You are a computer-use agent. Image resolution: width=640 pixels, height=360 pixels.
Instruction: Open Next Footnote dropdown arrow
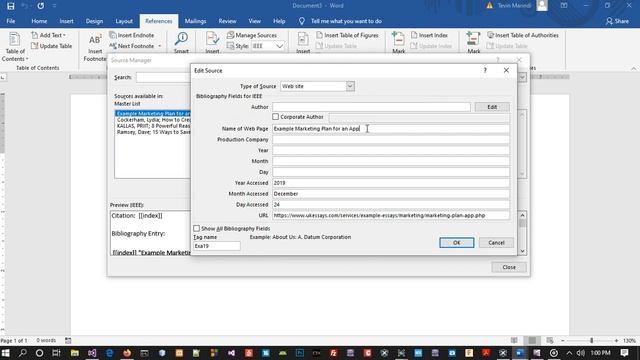click(160, 46)
